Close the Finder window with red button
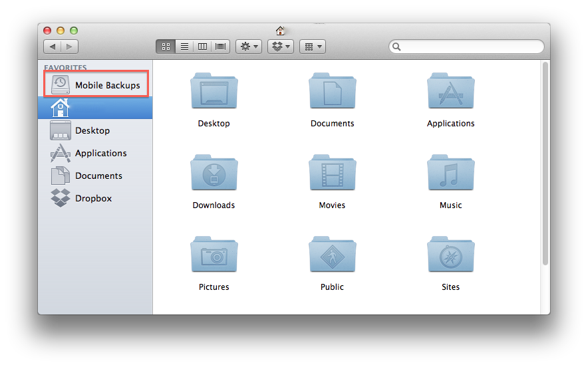 pyautogui.click(x=47, y=31)
